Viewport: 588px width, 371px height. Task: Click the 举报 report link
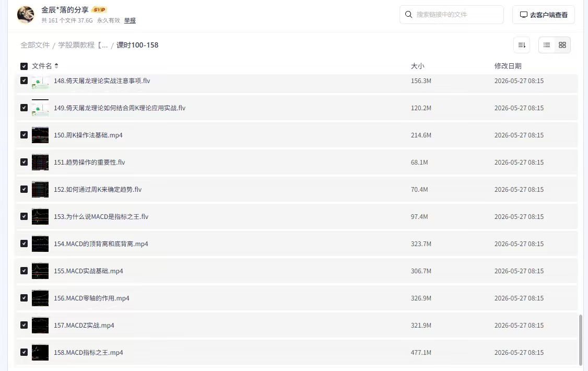click(x=130, y=20)
